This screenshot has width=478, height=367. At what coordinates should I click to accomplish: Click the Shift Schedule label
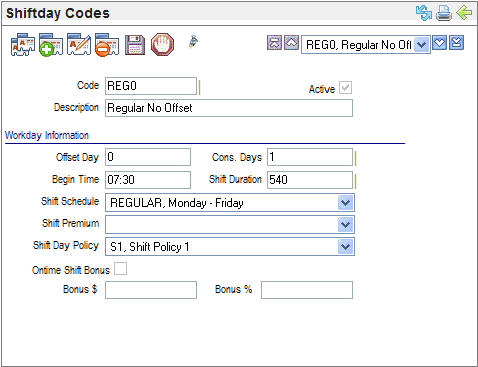70,201
